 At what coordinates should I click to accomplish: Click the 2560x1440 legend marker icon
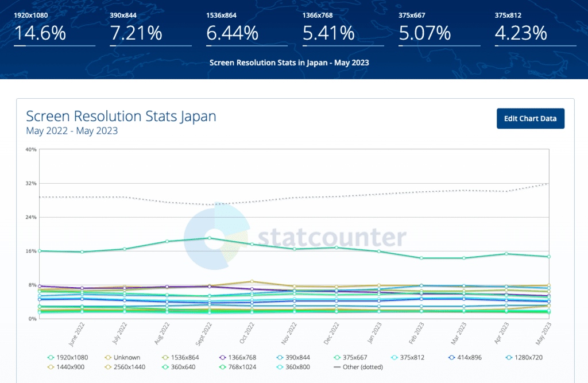tap(107, 367)
